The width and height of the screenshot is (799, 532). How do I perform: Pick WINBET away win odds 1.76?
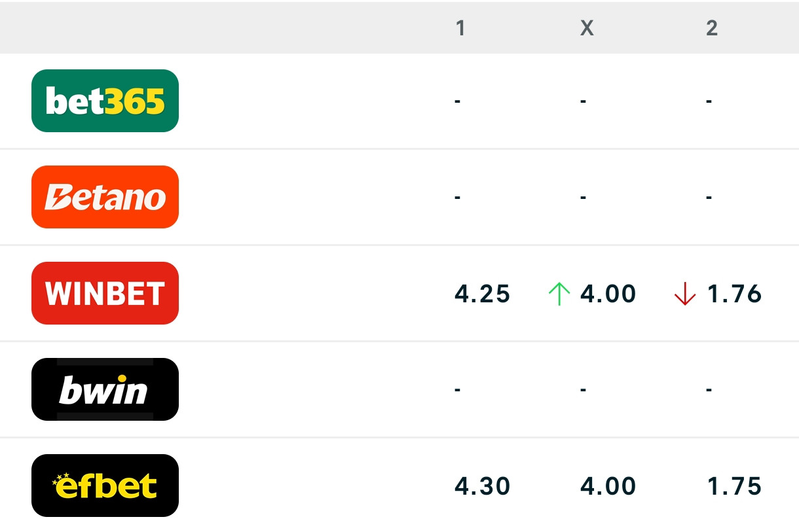(734, 294)
